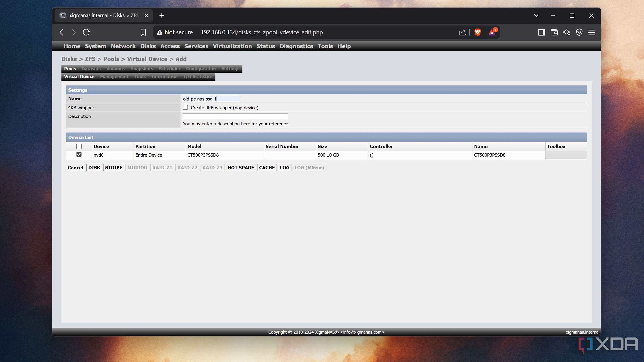Open the share icon in address bar
The width and height of the screenshot is (644, 362).
coord(462,32)
